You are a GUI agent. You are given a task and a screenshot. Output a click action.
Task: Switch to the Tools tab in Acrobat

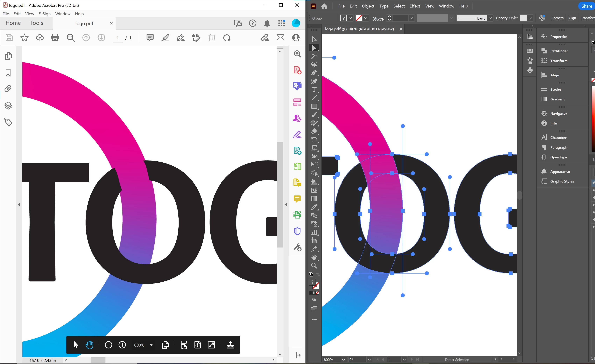(x=37, y=23)
